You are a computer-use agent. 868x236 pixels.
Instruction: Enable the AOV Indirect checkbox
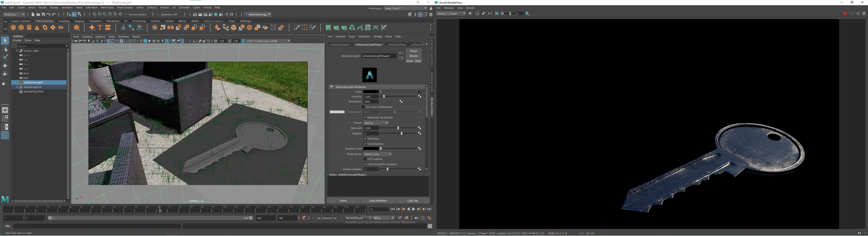[365, 159]
